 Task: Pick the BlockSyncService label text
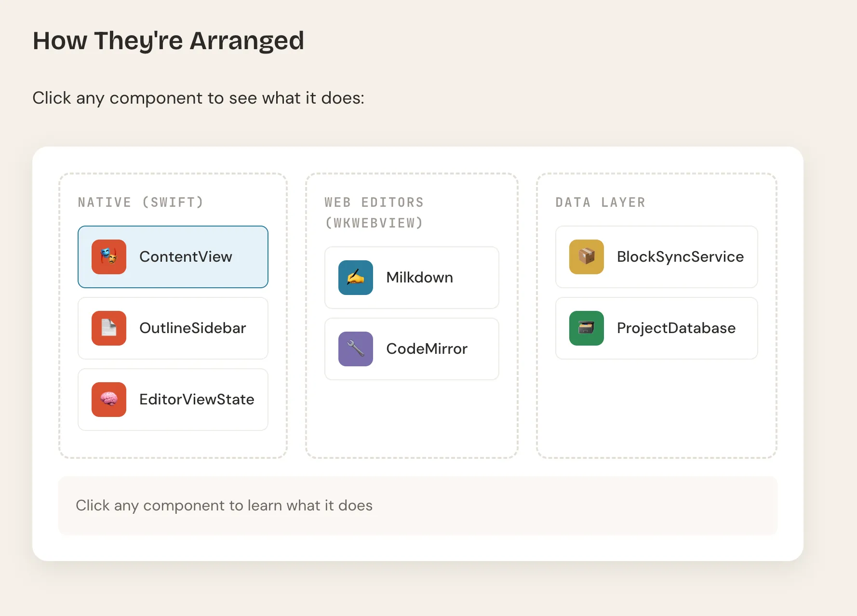[680, 257]
